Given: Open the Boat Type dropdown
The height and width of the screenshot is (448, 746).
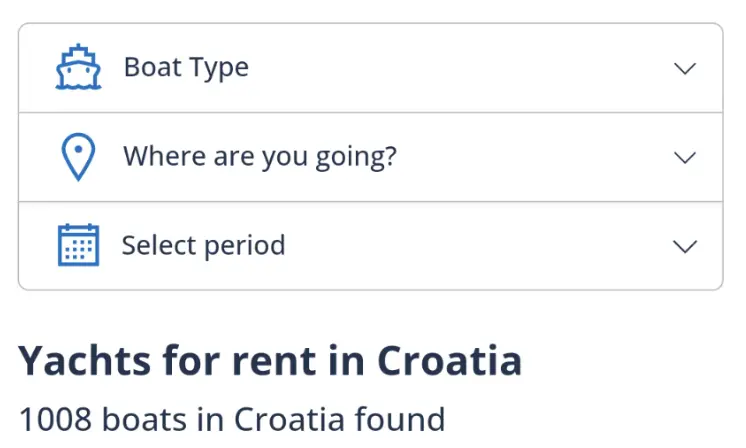Looking at the screenshot, I should tap(370, 68).
